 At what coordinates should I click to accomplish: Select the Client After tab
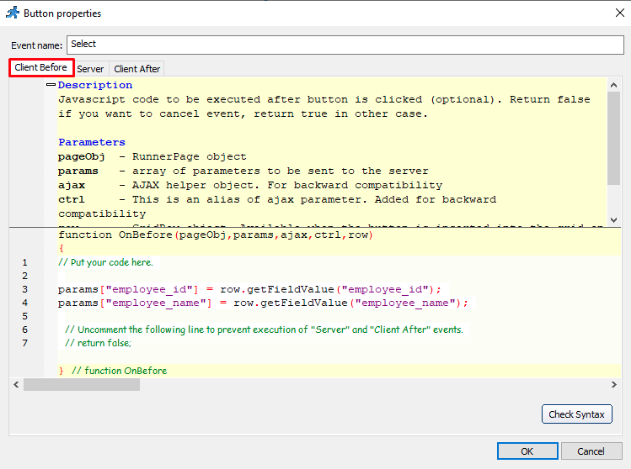[136, 69]
